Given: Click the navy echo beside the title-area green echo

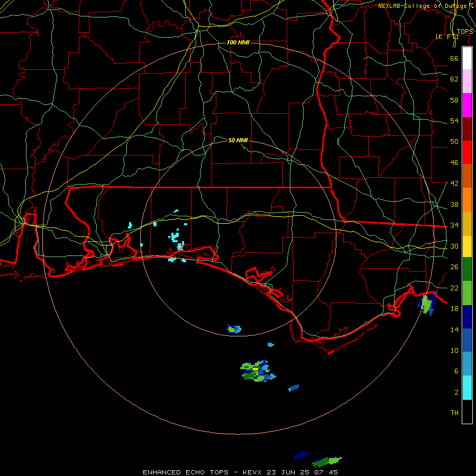Looking at the screenshot, I should [x=301, y=455].
